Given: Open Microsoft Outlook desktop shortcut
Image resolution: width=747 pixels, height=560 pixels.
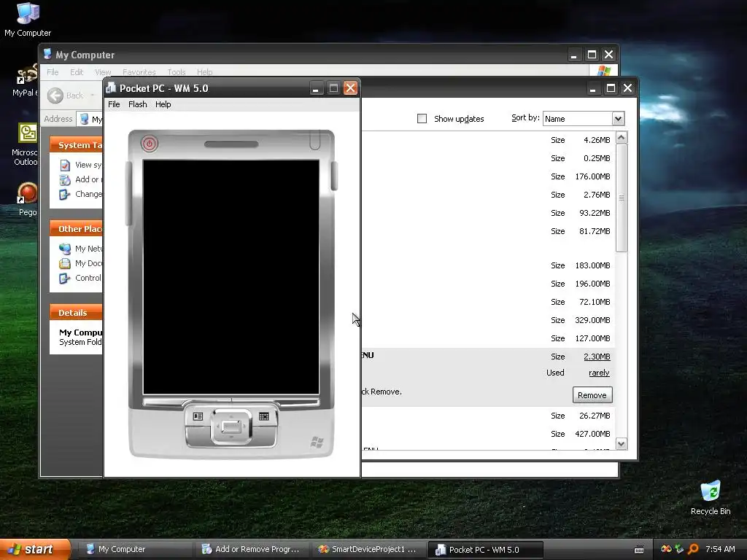Looking at the screenshot, I should click(26, 144).
